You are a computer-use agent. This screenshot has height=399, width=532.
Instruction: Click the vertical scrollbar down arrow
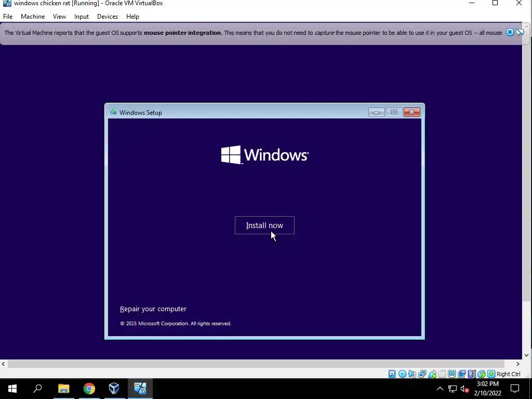point(527,355)
